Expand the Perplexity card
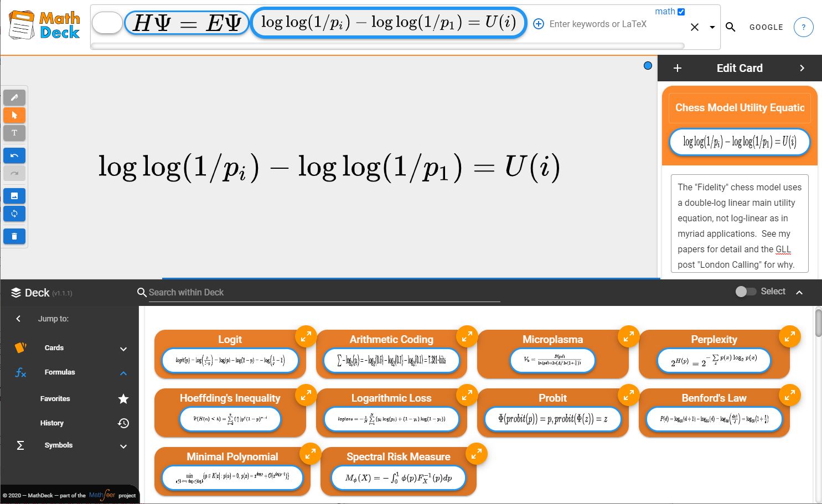This screenshot has height=504, width=822. tap(790, 336)
